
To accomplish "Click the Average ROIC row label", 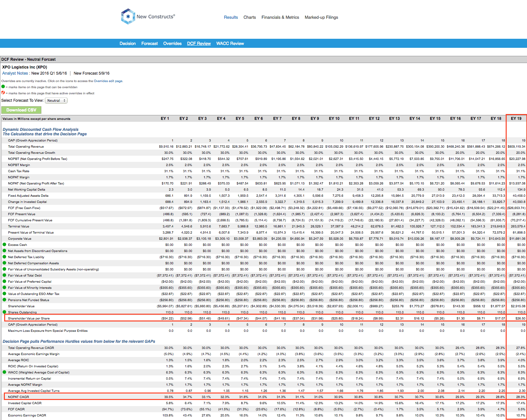I will coord(18,360).
